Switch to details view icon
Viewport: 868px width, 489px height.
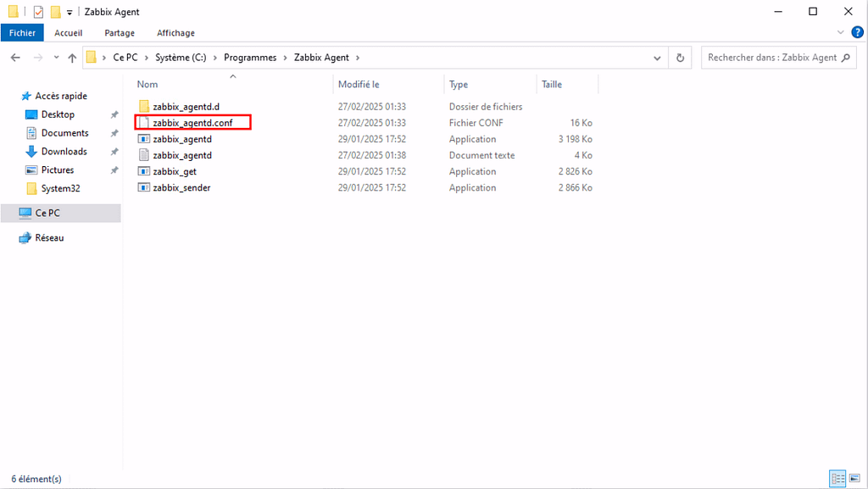837,479
